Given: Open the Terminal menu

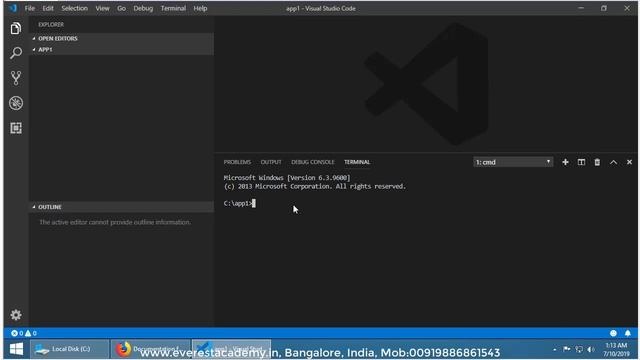Looking at the screenshot, I should pos(173,8).
